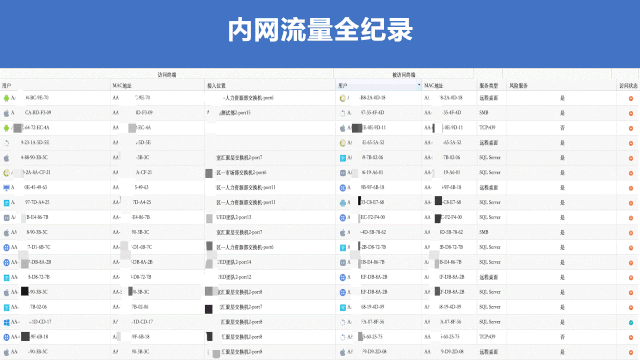640x360 pixels.
Task: Click the clock icon beside 8A-CF-21 user
Action: pyautogui.click(x=6, y=173)
